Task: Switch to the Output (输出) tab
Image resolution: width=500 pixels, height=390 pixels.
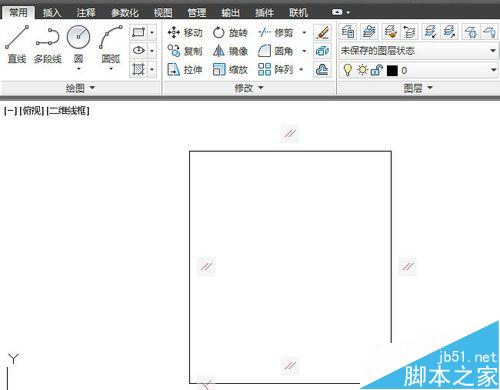Action: pos(231,13)
